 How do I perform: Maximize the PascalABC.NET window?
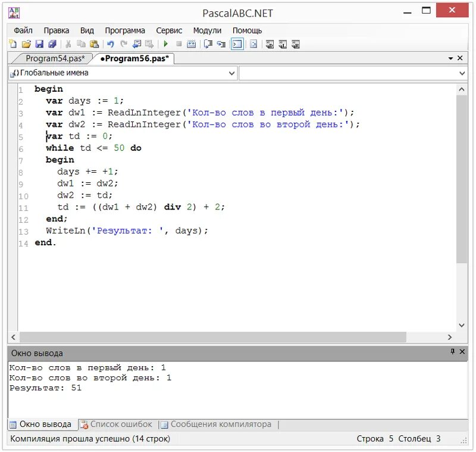(x=426, y=11)
